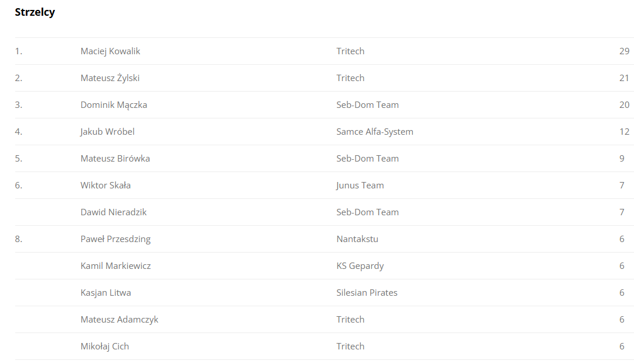Open Dawid Nieradzik's profile
Viewport: 634px width, 364px height.
[x=113, y=212]
